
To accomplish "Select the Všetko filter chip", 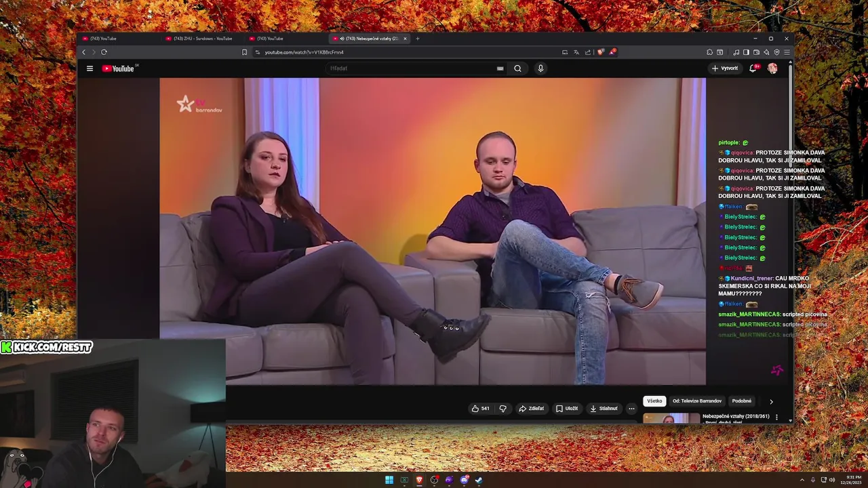I will click(x=654, y=401).
